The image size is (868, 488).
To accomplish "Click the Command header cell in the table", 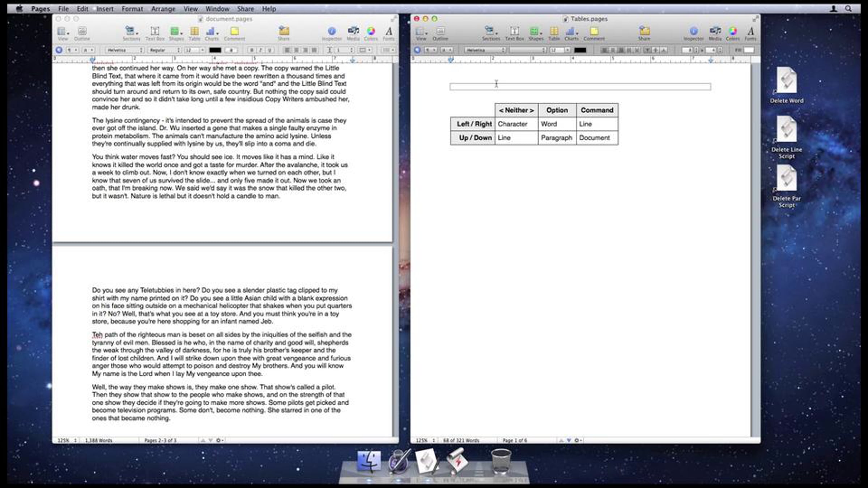I will tap(597, 110).
